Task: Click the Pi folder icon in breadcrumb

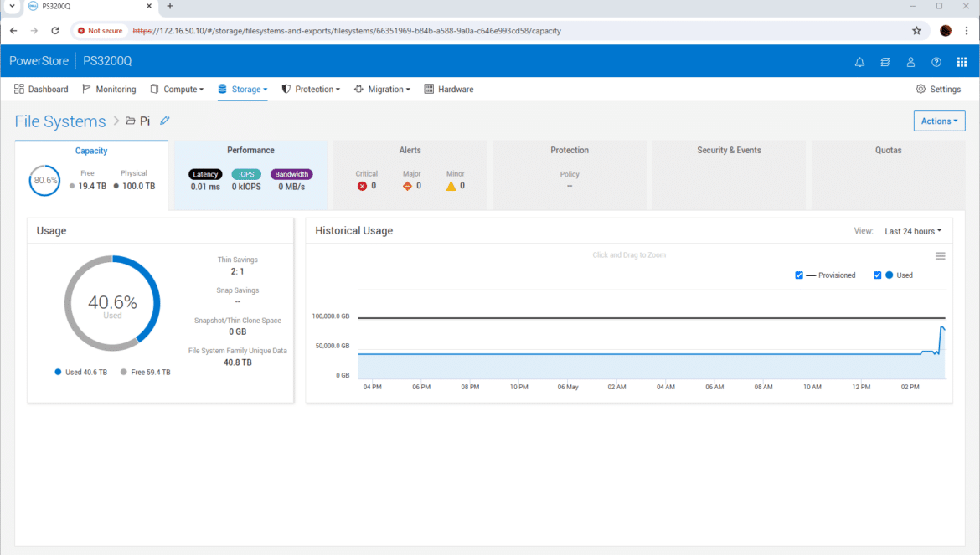Action: coord(131,121)
